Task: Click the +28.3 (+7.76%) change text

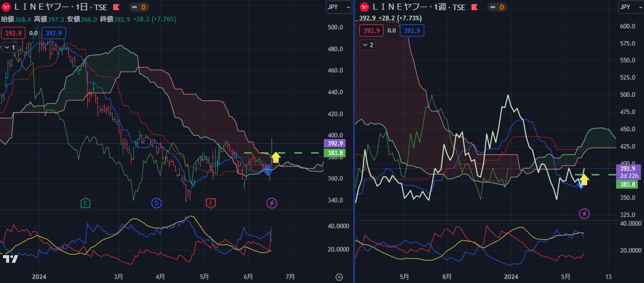Action: (x=155, y=19)
